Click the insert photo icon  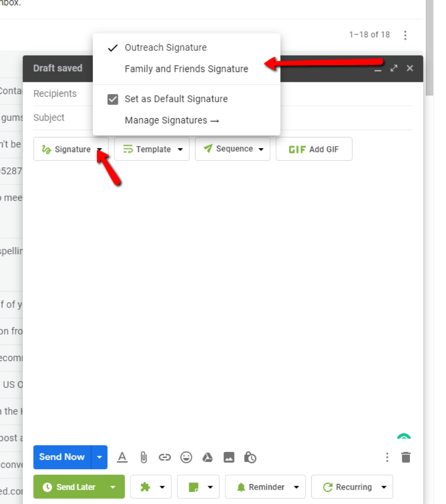[x=229, y=457]
